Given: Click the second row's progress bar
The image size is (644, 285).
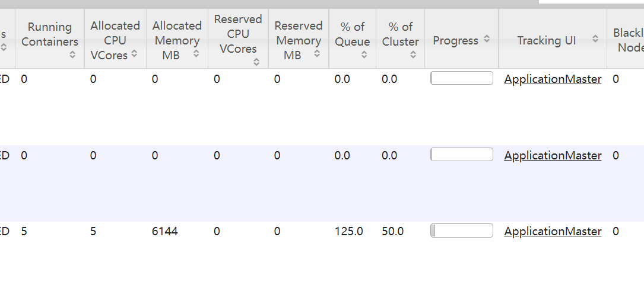Looking at the screenshot, I should click(462, 155).
